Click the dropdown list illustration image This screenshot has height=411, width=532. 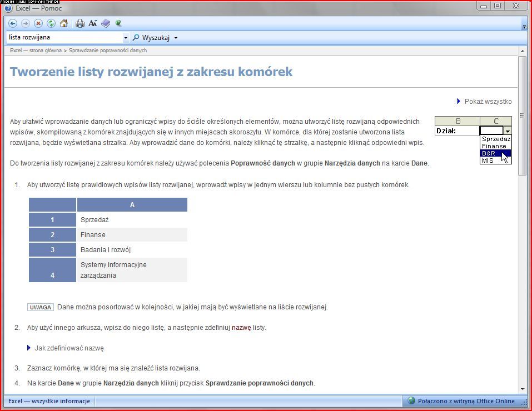point(473,141)
